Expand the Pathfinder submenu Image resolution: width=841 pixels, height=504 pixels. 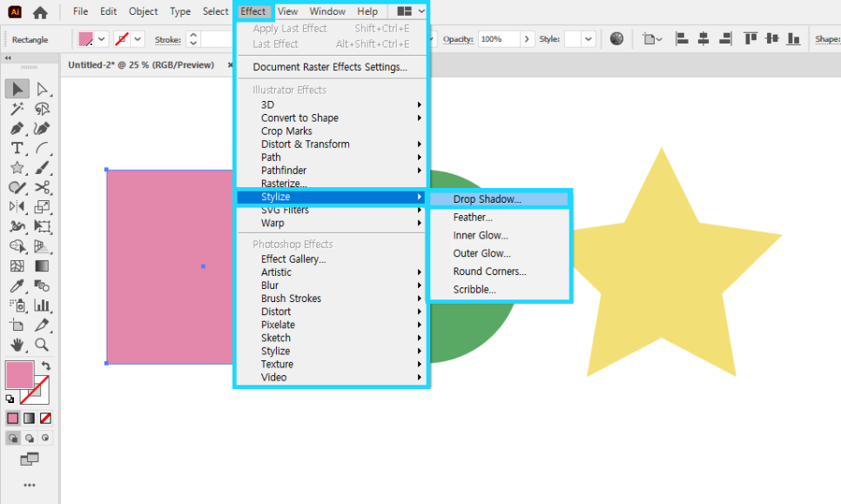[331, 171]
